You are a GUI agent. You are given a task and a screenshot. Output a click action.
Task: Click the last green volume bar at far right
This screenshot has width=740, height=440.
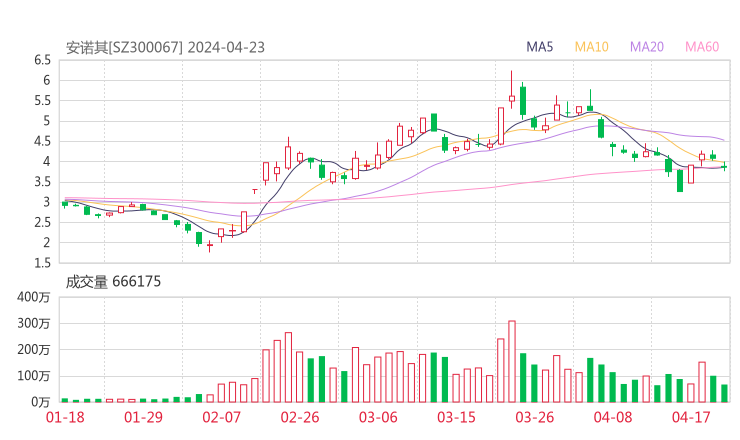point(724,393)
